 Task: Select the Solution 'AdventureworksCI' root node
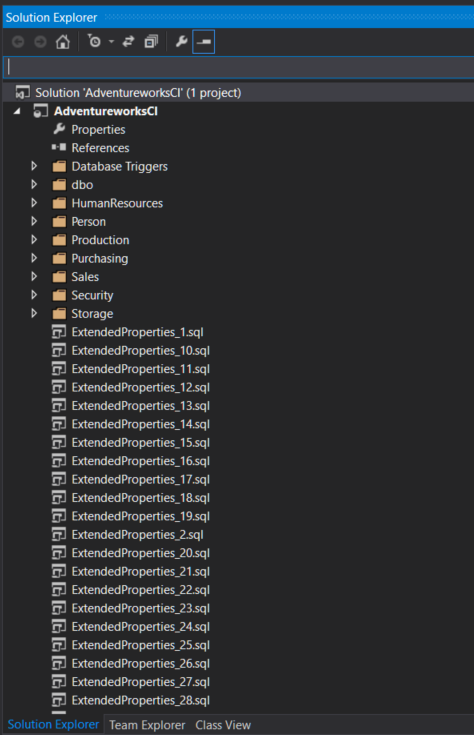[x=128, y=93]
